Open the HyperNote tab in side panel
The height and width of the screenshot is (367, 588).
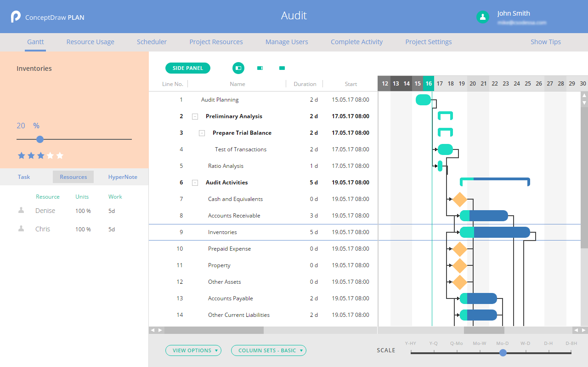(x=123, y=177)
